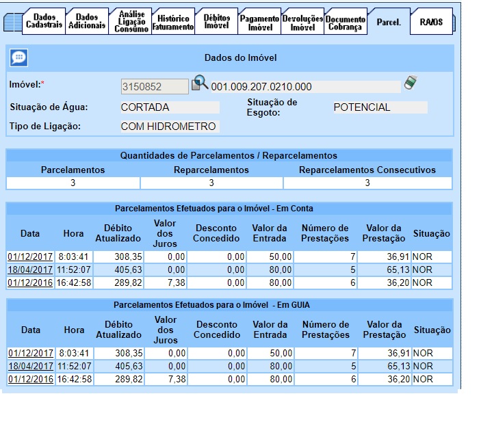Open the 01/12/2016 installment link under Em Conta
The image size is (481, 448).
[x=30, y=282]
